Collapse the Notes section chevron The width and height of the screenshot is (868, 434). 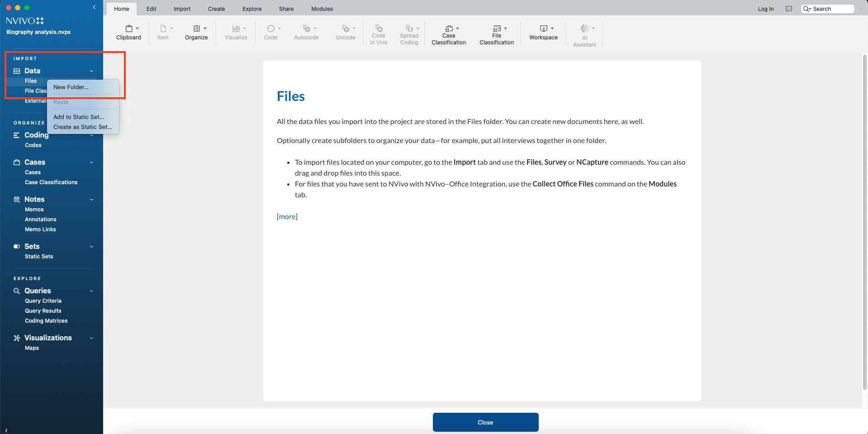[91, 200]
